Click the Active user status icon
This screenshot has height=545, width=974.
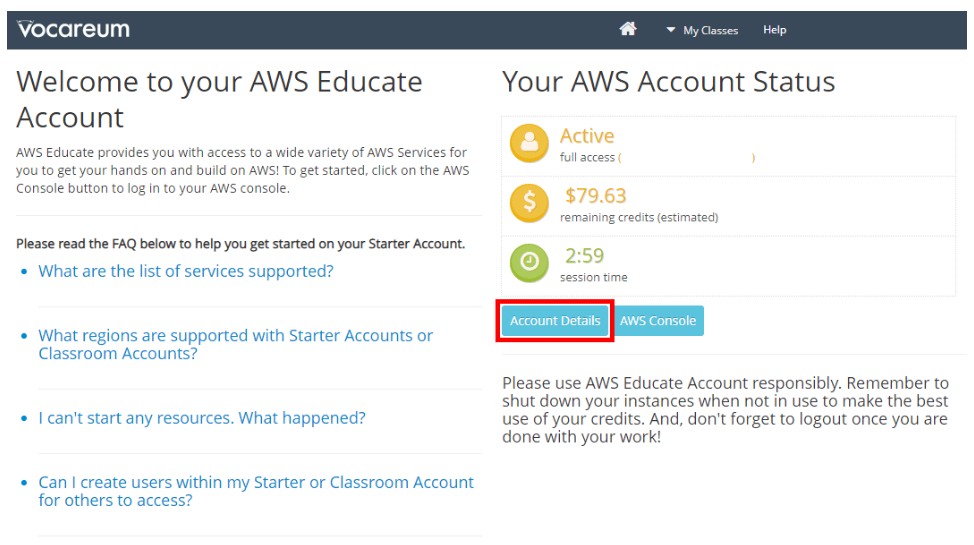529,144
